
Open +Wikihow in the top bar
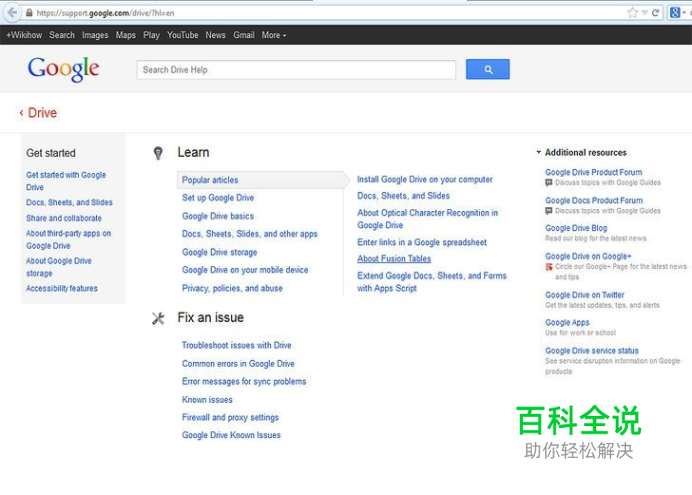pyautogui.click(x=24, y=35)
